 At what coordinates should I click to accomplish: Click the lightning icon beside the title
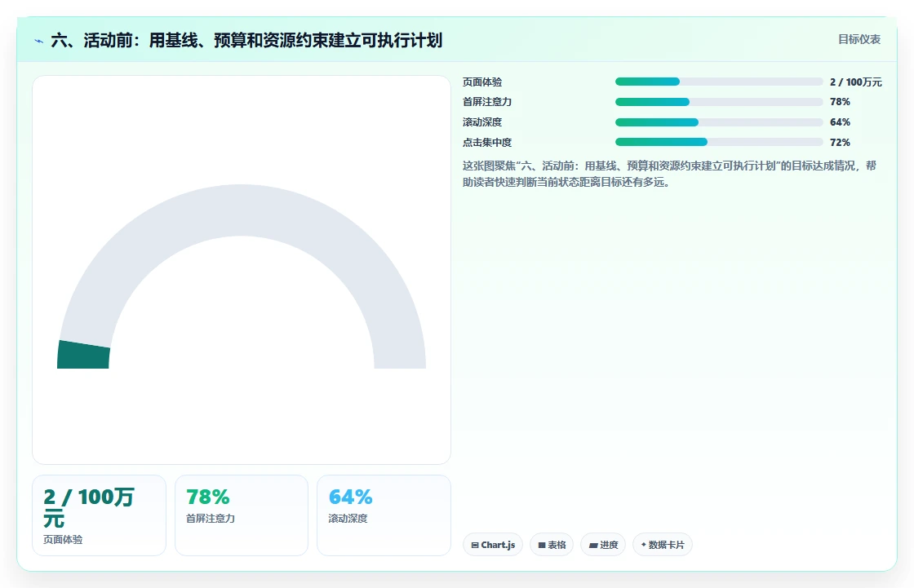tap(38, 41)
